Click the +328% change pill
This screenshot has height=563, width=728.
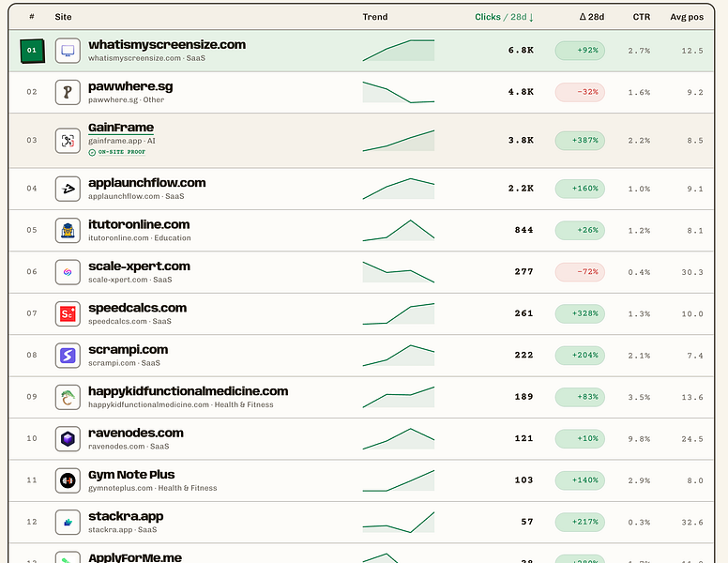coord(580,313)
